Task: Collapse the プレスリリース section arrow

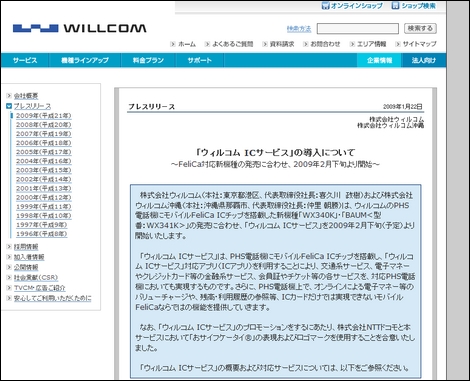Action: click(9, 106)
